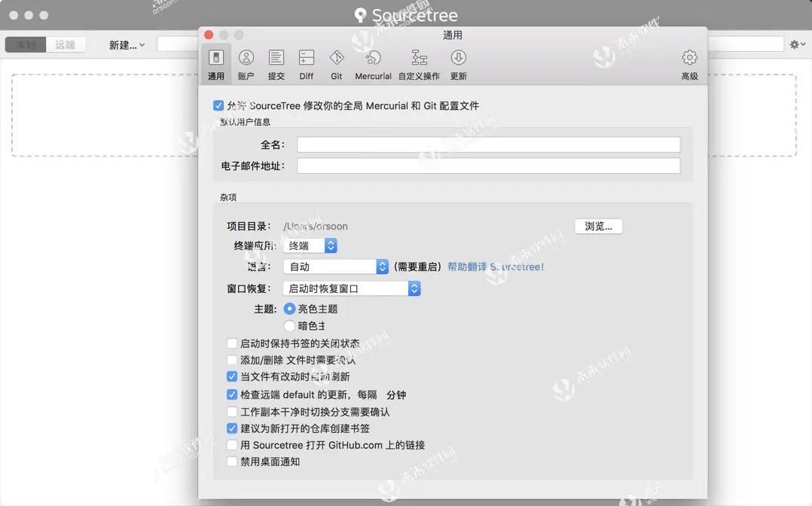Open the 提交 commit preferences tab
The width and height of the screenshot is (812, 506).
[x=276, y=65]
